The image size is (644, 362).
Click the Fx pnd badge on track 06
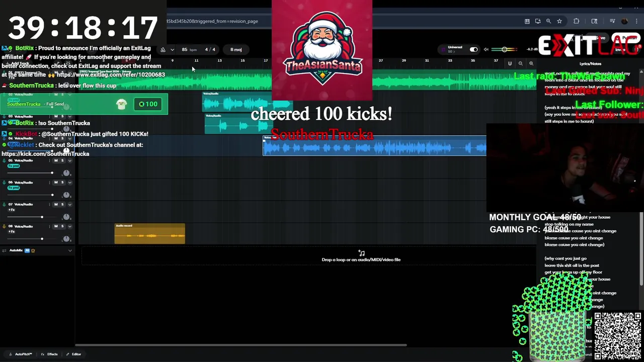[x=14, y=188]
